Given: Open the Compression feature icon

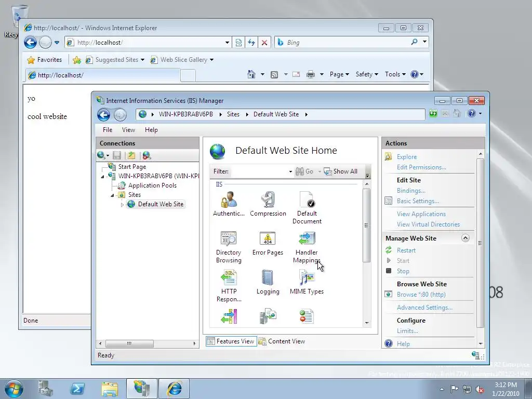Looking at the screenshot, I should click(x=268, y=204).
